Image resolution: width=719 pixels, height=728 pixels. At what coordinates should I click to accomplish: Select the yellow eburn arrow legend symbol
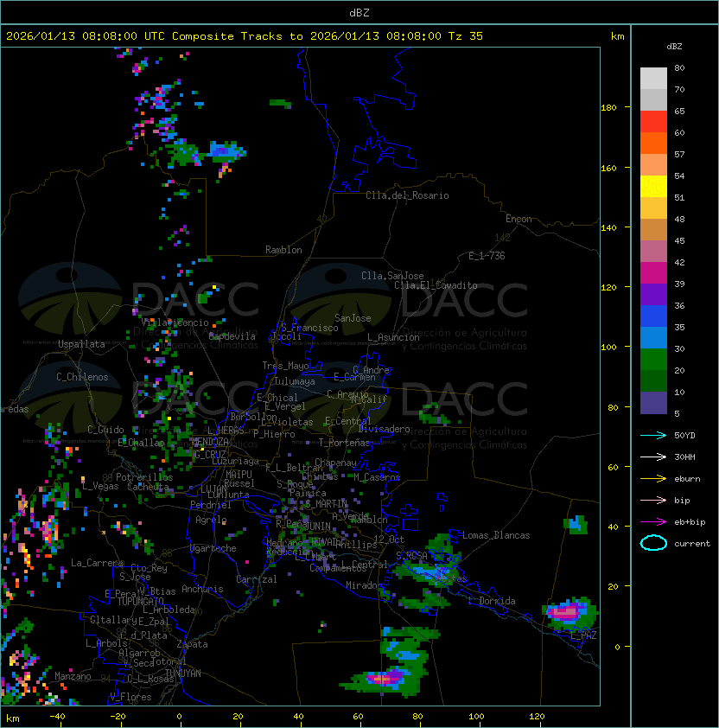[x=653, y=479]
